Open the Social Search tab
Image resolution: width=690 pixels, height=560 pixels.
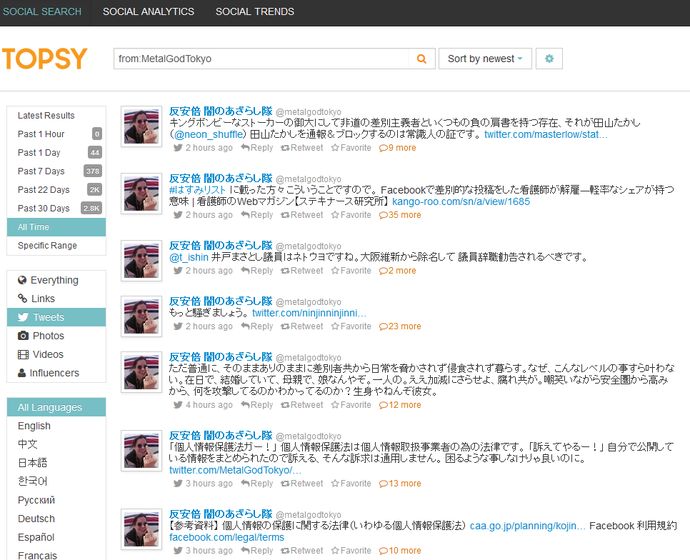point(42,12)
